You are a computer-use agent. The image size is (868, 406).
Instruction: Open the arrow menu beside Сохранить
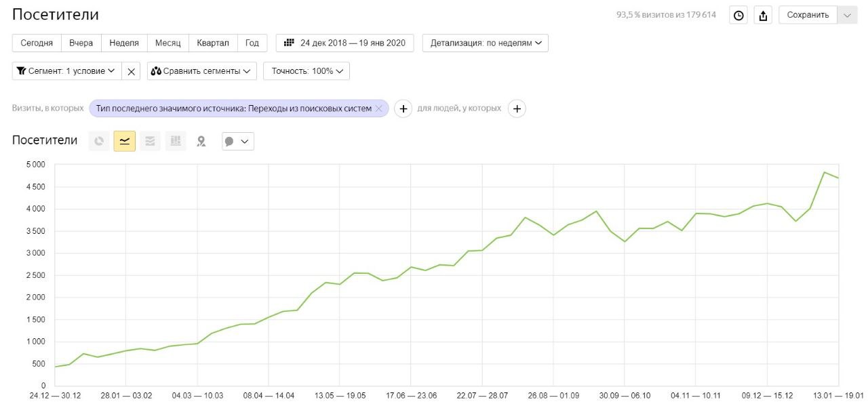point(848,15)
